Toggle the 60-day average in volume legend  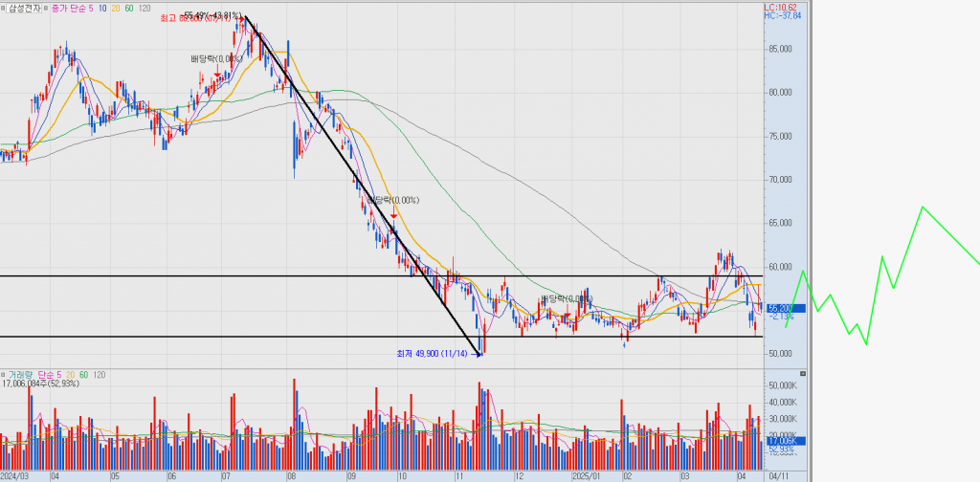point(84,373)
